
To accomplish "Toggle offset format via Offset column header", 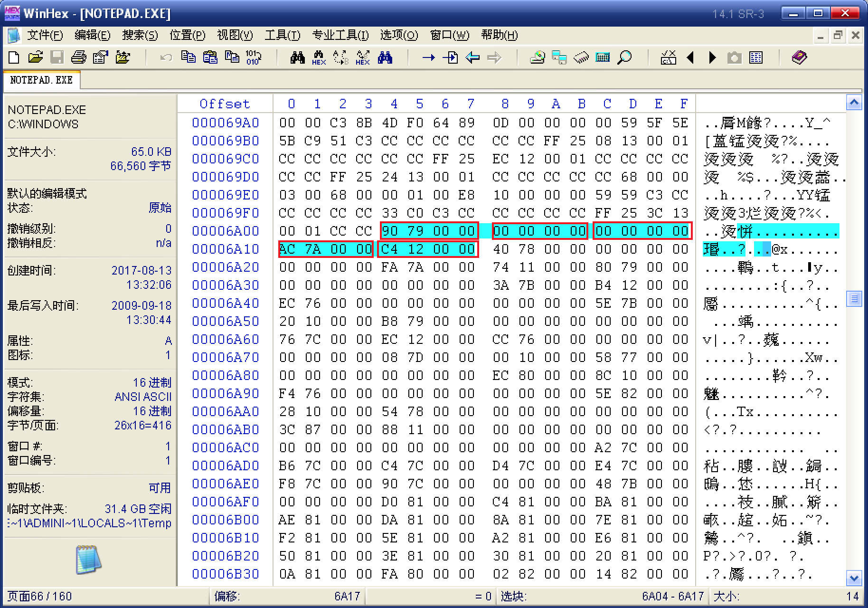I will point(225,104).
